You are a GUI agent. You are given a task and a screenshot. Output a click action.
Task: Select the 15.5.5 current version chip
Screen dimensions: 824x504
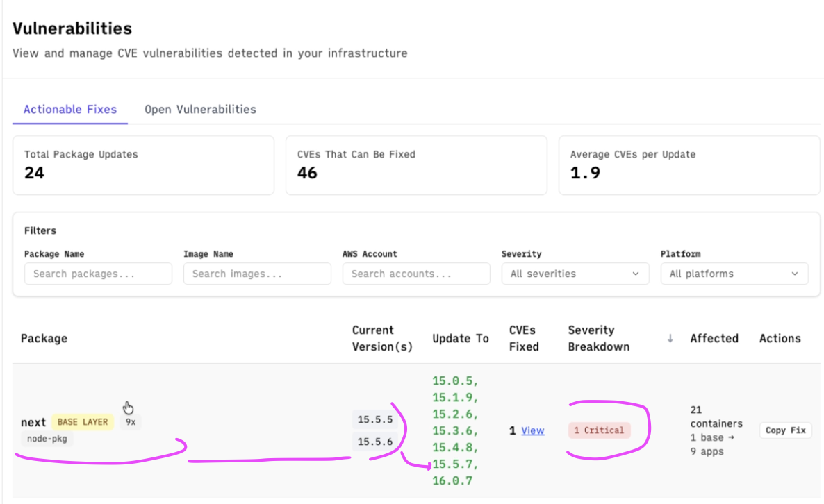tap(375, 420)
